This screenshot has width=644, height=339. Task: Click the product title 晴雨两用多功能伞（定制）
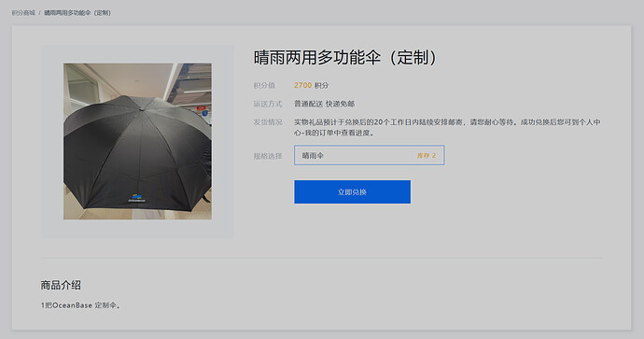[x=345, y=58]
